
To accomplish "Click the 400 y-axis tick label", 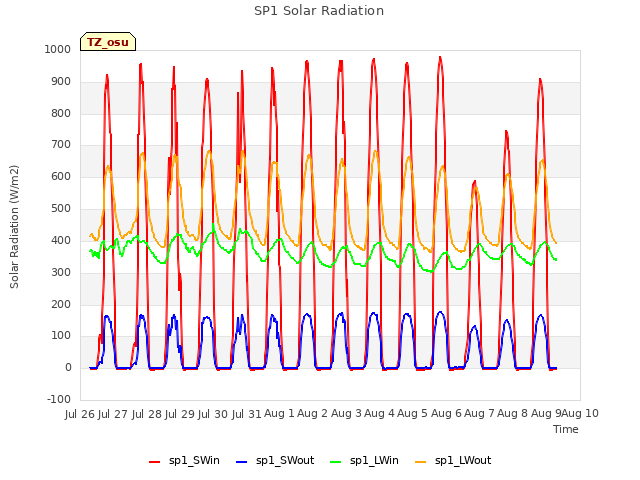I will coord(61,240).
